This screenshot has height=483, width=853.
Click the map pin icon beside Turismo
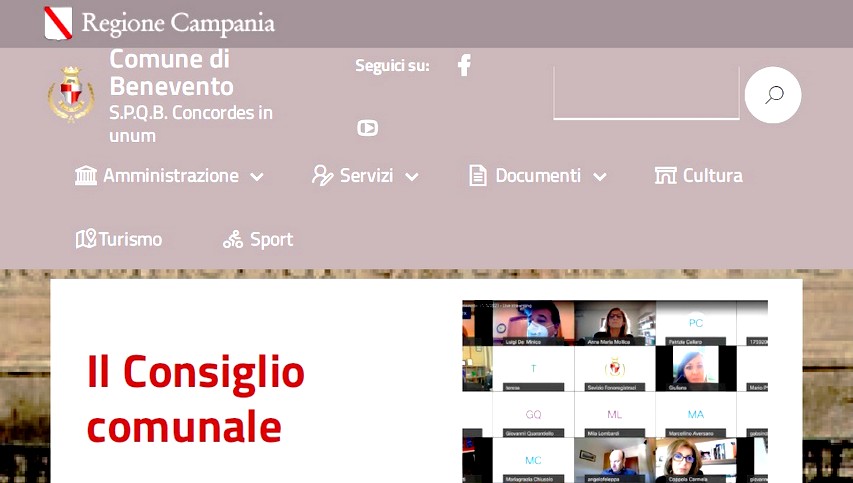click(x=86, y=239)
